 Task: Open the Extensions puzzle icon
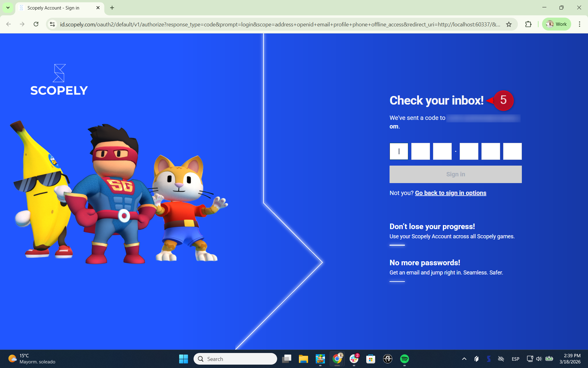point(528,24)
